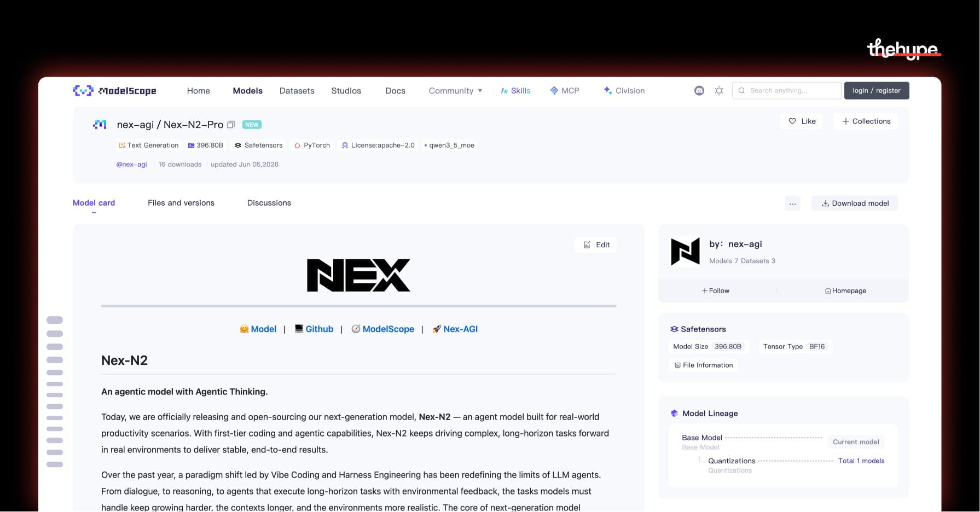Select the Text Generation tag
Screen dimensions: 980x512
click(x=148, y=146)
